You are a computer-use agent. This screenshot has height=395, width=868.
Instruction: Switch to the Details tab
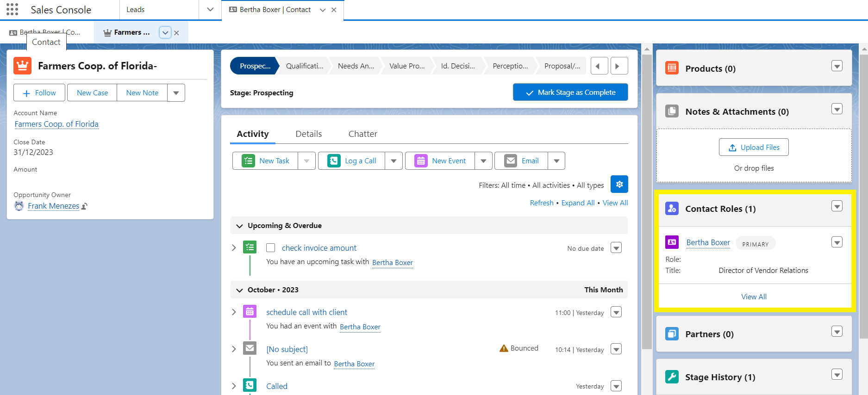coord(308,134)
